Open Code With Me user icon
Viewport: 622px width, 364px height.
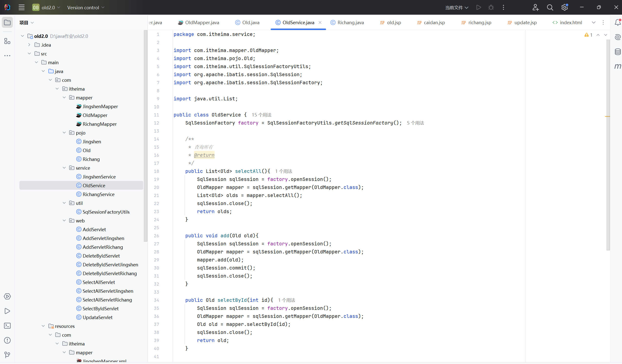(535, 7)
